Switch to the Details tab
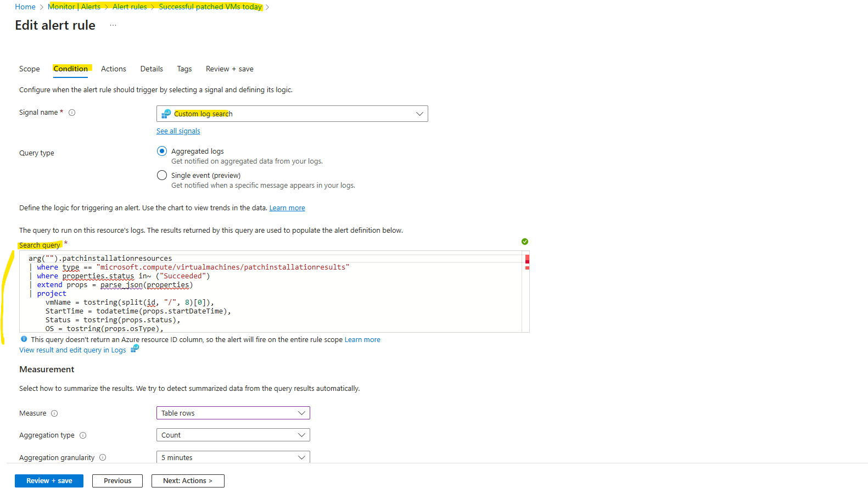 (x=152, y=69)
